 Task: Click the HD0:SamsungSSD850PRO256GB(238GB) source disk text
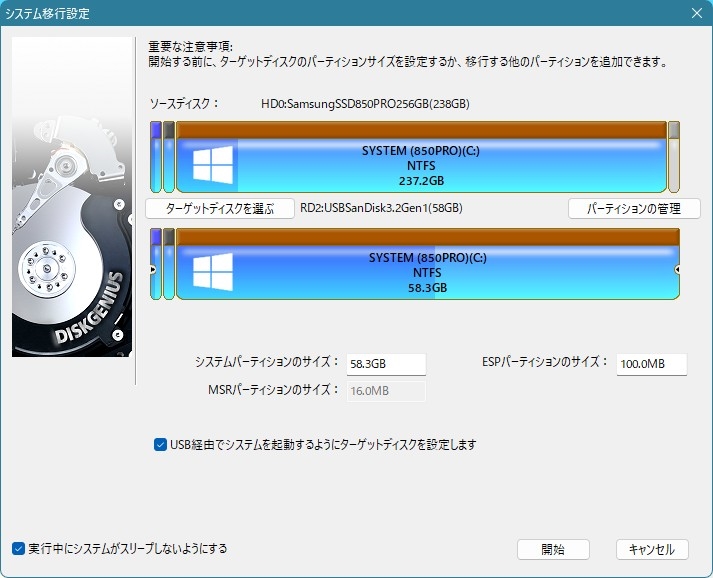pos(365,104)
